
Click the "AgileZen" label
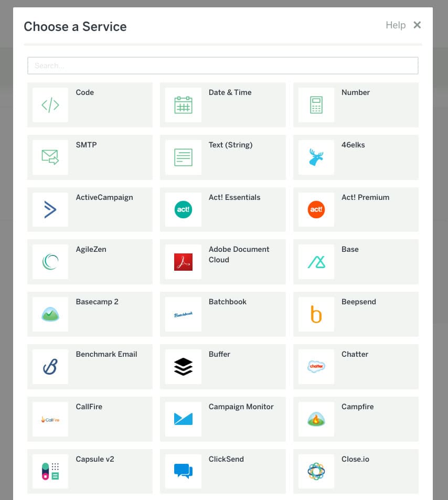click(91, 250)
